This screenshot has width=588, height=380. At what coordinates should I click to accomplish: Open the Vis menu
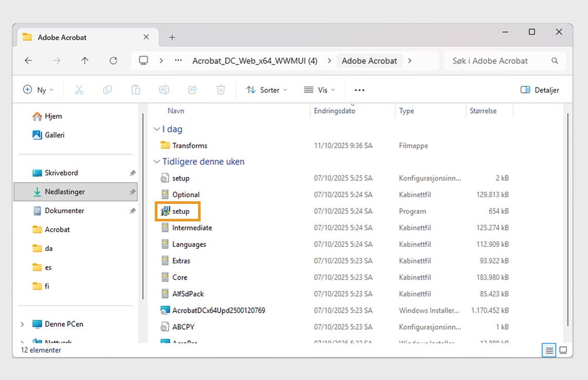tap(319, 90)
